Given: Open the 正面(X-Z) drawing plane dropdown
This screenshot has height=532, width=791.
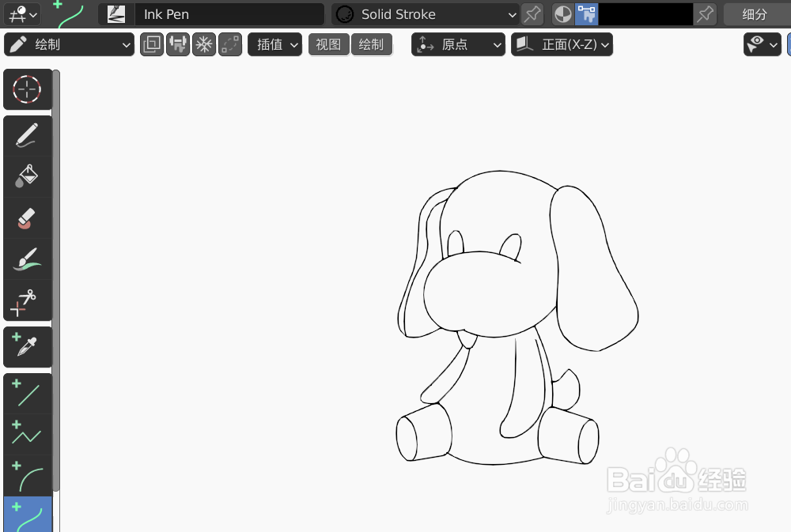Looking at the screenshot, I should tap(562, 44).
